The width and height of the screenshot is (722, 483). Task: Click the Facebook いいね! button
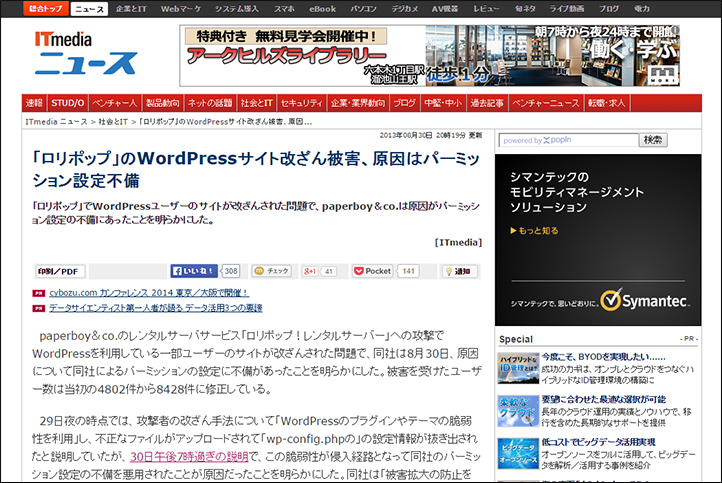[x=194, y=271]
